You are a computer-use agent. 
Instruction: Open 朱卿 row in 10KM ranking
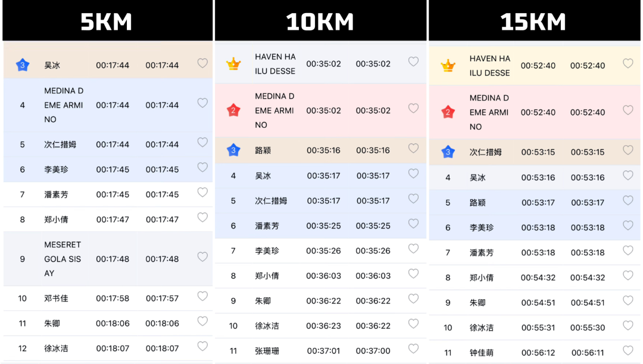click(320, 301)
